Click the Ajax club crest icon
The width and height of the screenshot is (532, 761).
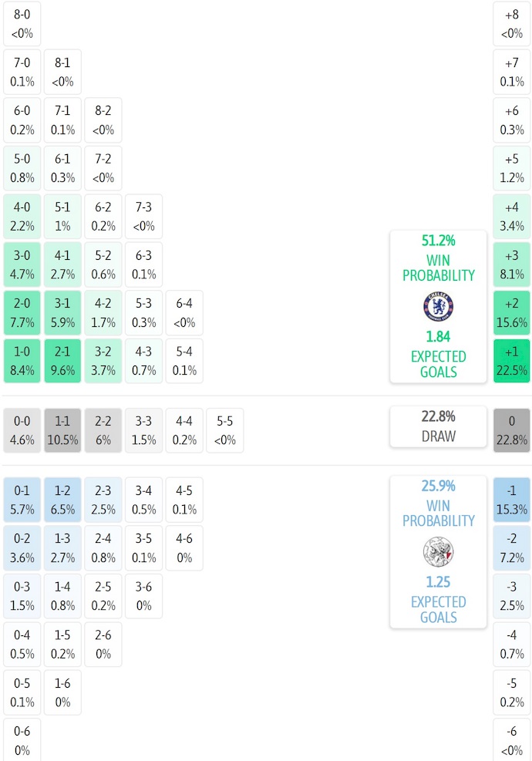(438, 552)
